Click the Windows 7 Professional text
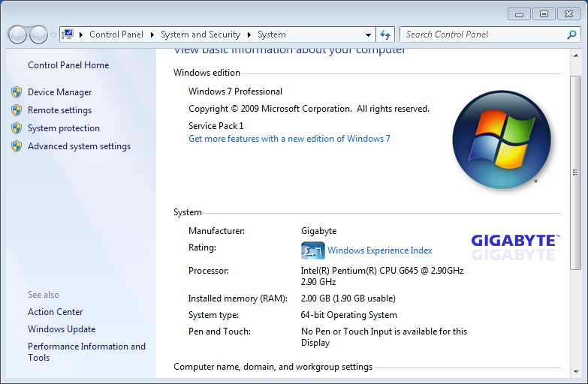Viewport: 588px width, 384px height. pyautogui.click(x=235, y=91)
